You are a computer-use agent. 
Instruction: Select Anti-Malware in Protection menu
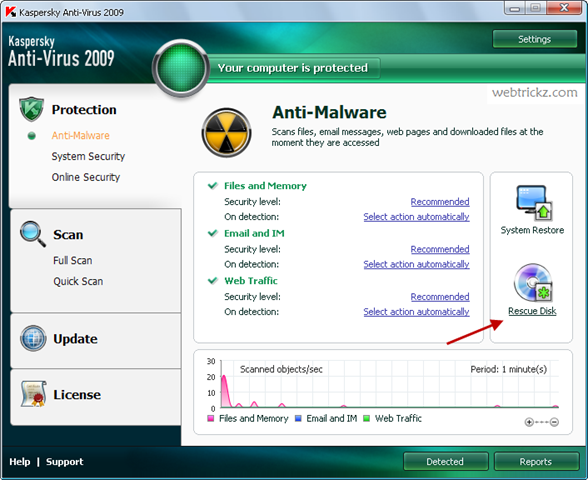click(x=81, y=135)
